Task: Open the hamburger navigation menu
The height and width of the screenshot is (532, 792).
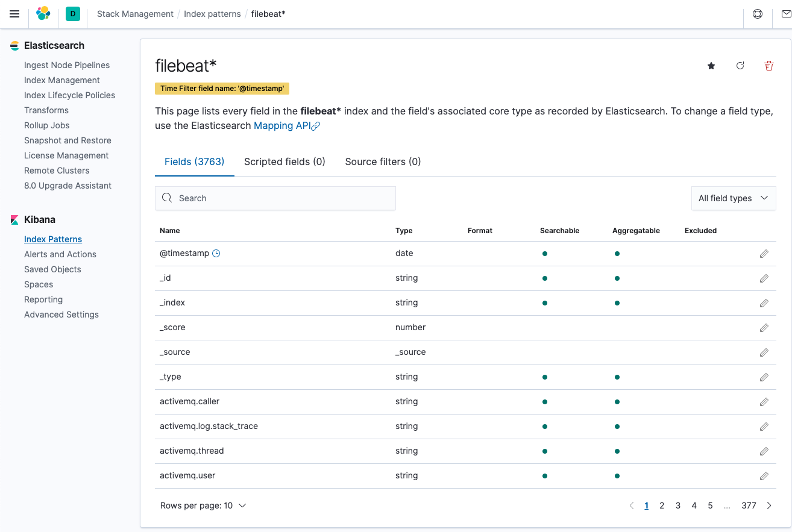Action: (x=14, y=14)
